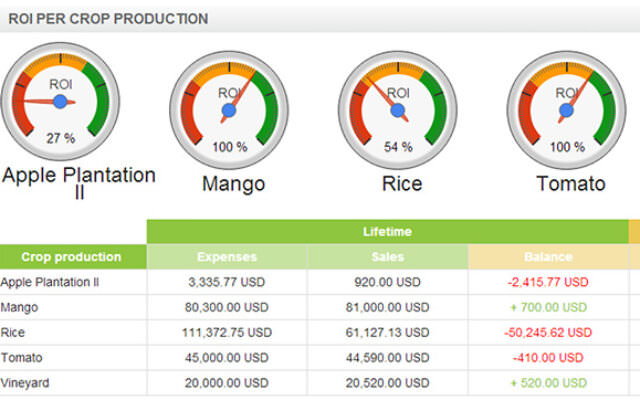Click the ROI PER CROP PRODUCTION title bar

click(320, 19)
